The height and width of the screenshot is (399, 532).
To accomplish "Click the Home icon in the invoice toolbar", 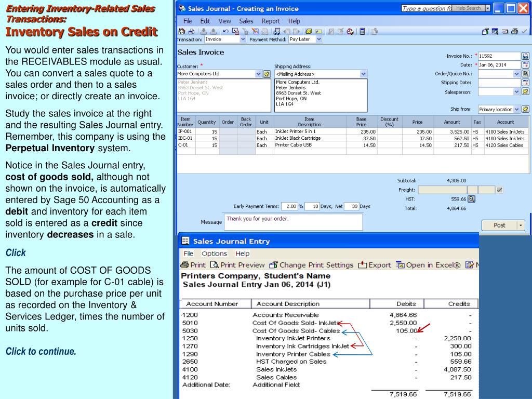I will [x=182, y=31].
